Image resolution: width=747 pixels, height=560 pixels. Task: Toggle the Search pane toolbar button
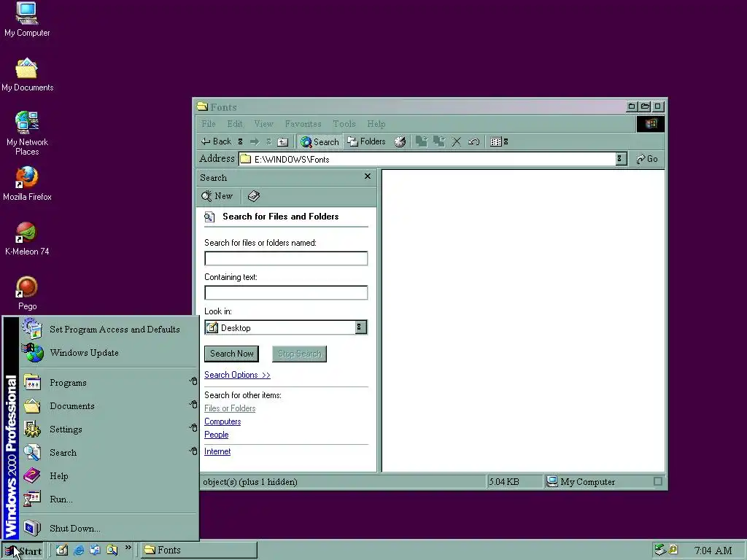pyautogui.click(x=320, y=141)
